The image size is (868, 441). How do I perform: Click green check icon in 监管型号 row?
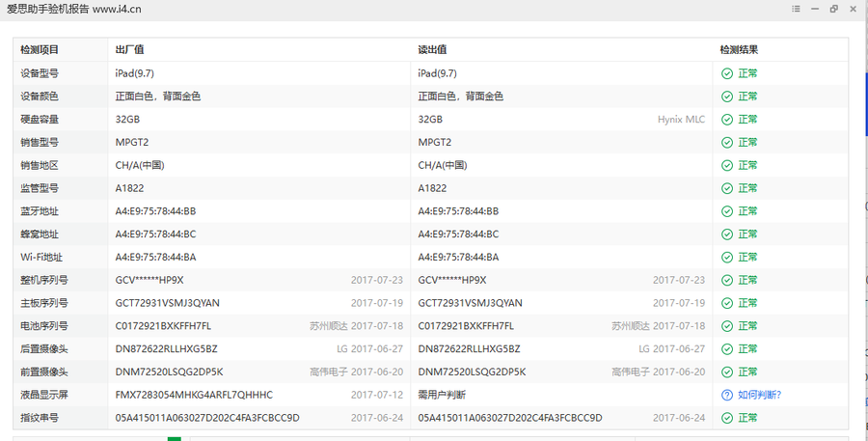click(727, 188)
